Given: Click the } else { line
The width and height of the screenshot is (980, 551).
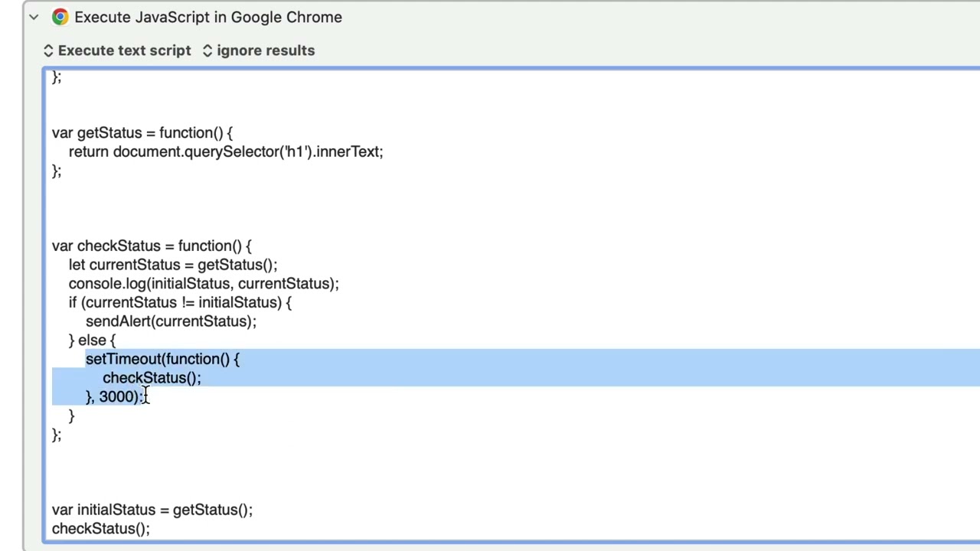Looking at the screenshot, I should 92,341.
